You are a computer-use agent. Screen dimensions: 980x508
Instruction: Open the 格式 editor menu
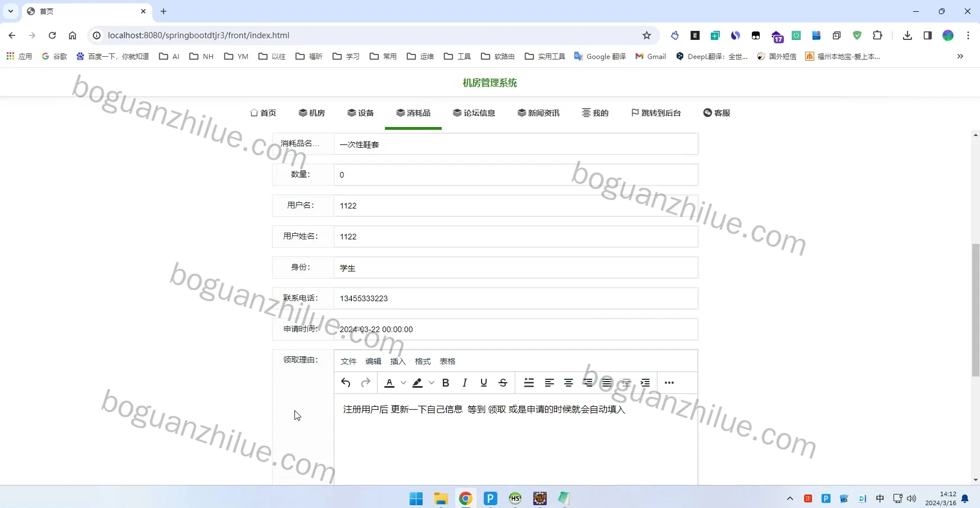coord(423,361)
